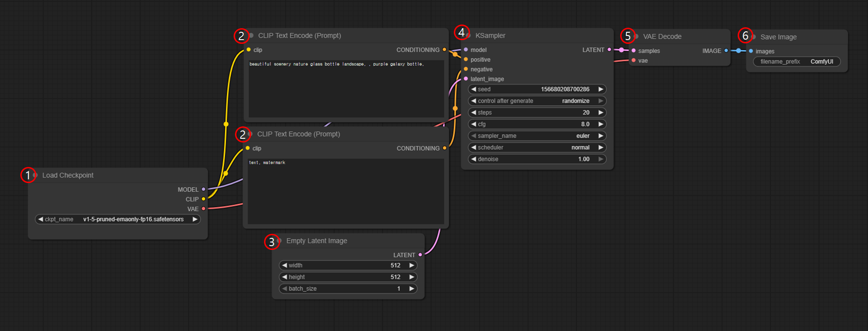The height and width of the screenshot is (331, 868).
Task: Click CONDITIONING output port of beautiful scenery prompt node
Action: [444, 50]
